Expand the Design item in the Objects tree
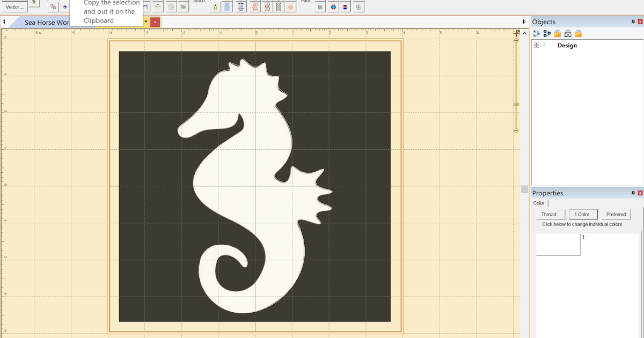The image size is (644, 338). (535, 45)
